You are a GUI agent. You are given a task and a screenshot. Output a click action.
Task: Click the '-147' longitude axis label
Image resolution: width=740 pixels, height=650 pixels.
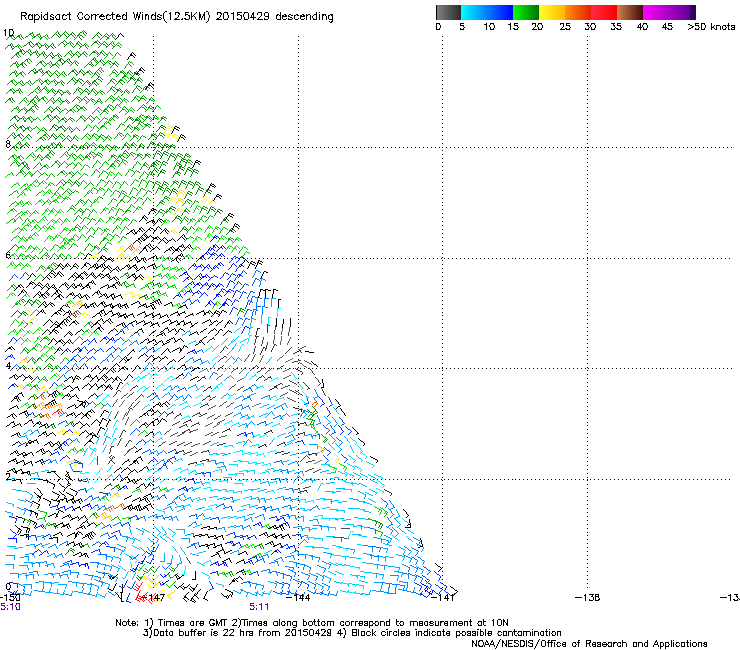(154, 598)
